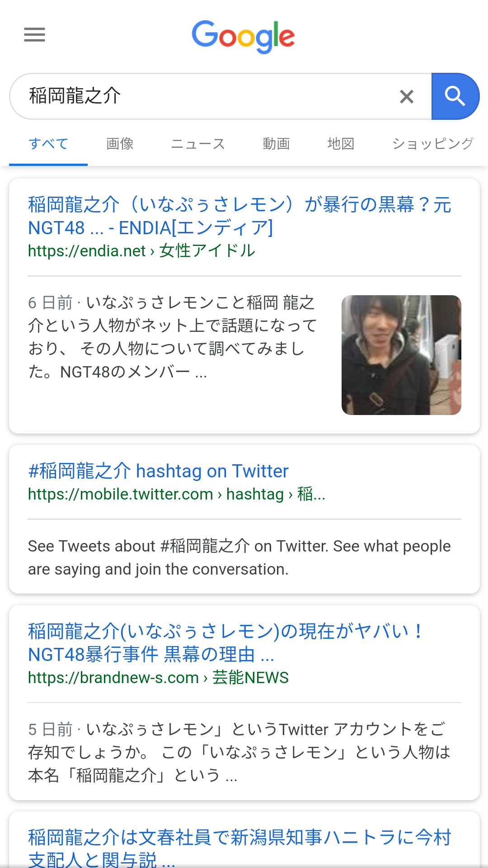Open the thumbnail photo in ENDIA result
Image resolution: width=488 pixels, height=868 pixels.
click(401, 355)
